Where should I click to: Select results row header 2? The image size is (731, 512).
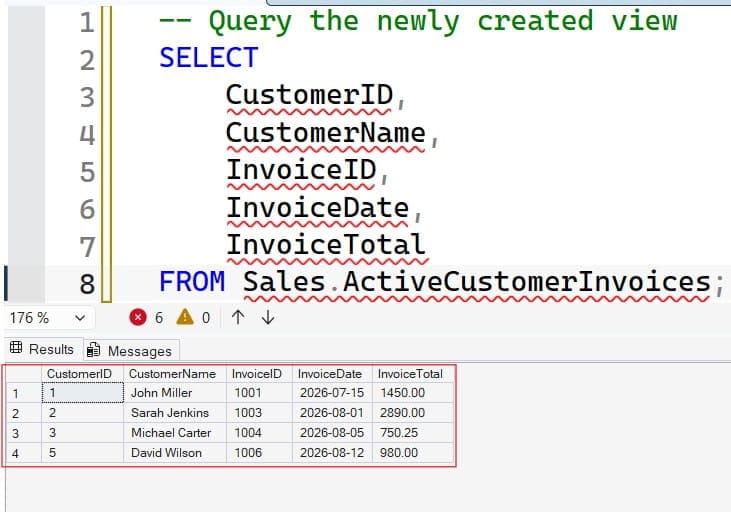(x=24, y=413)
